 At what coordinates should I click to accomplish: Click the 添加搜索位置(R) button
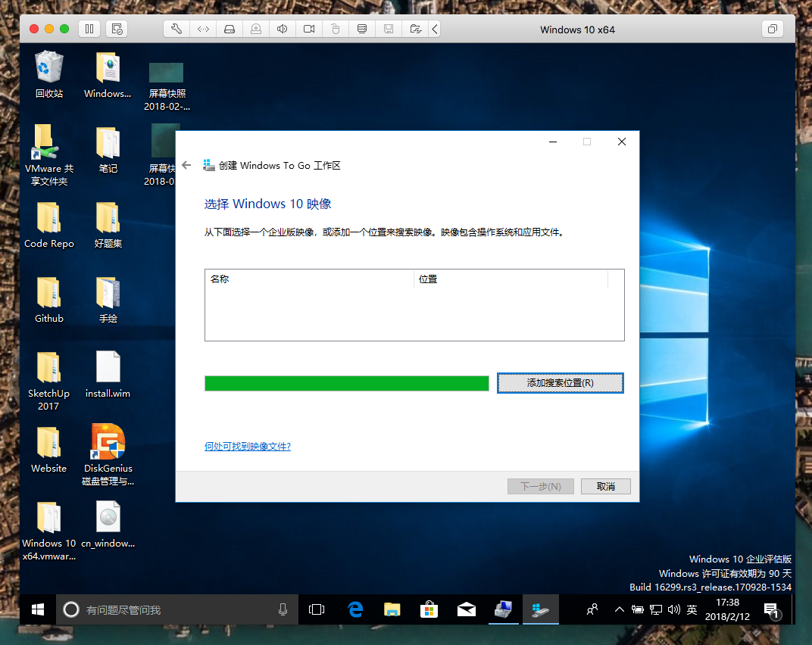tap(560, 383)
